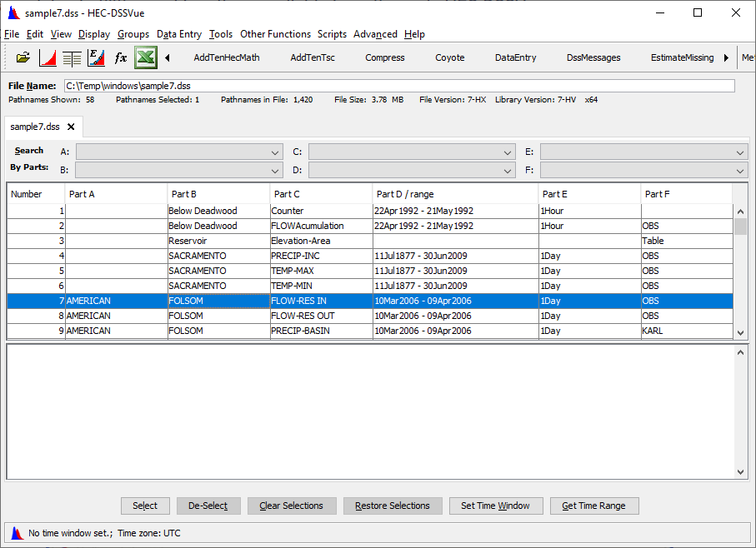Open the Groups menu
The width and height of the screenshot is (756, 548).
[x=133, y=34]
